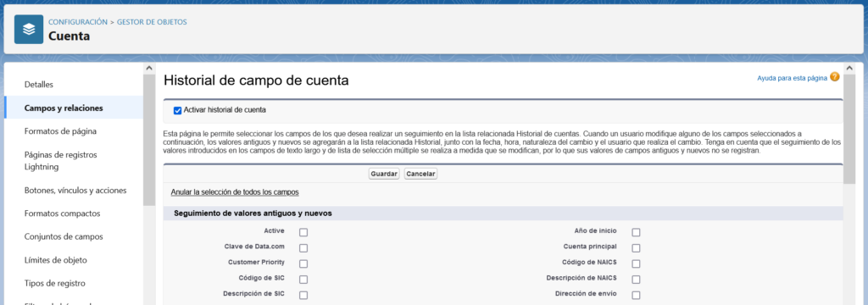
Task: Click the Historial de campo de cuenta heading
Action: [256, 80]
